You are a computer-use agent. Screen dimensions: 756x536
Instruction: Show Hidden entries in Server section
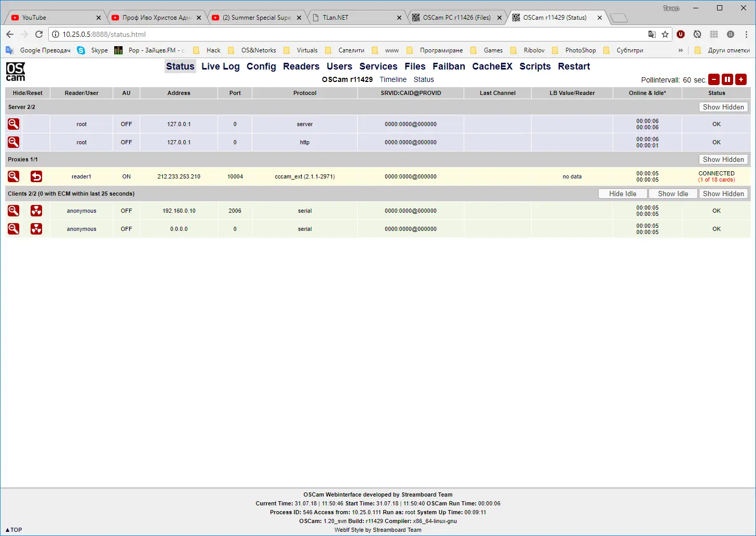[x=723, y=107]
